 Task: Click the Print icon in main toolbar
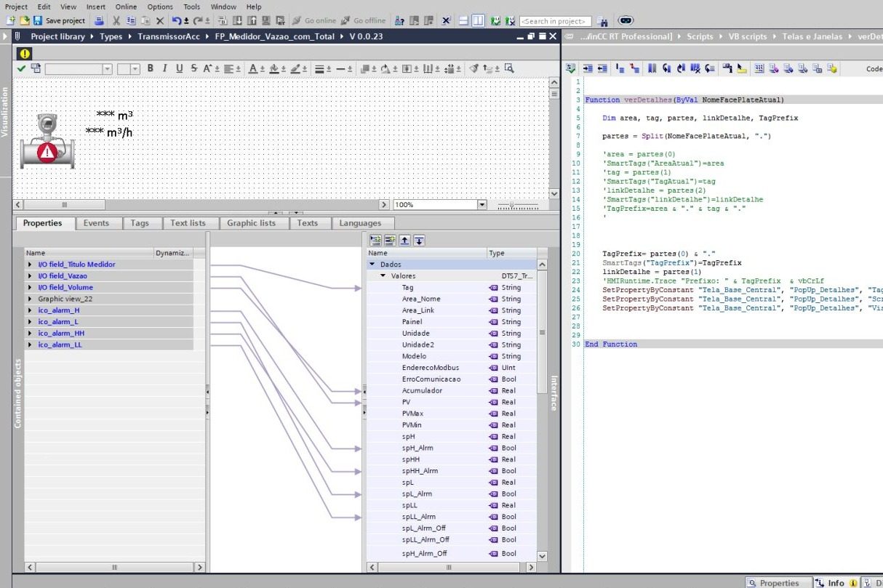click(x=98, y=21)
